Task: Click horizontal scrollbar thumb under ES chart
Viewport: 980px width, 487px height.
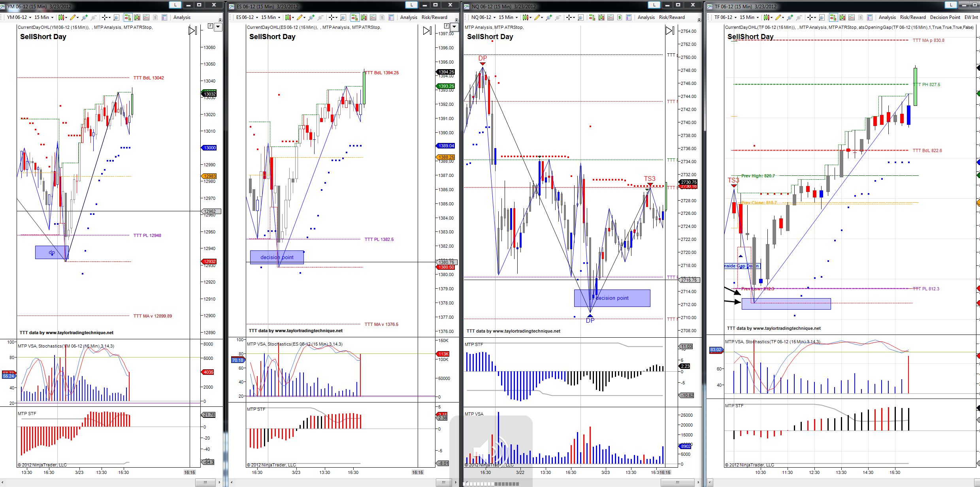Action: click(444, 482)
